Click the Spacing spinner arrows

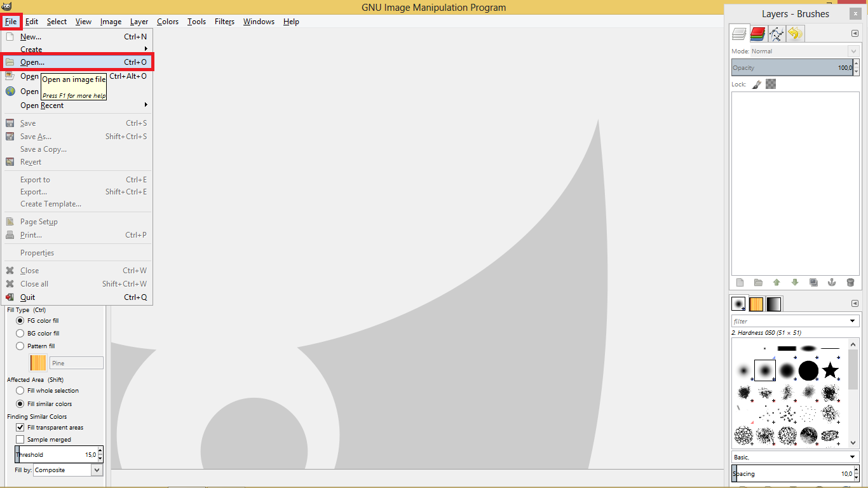tap(856, 473)
